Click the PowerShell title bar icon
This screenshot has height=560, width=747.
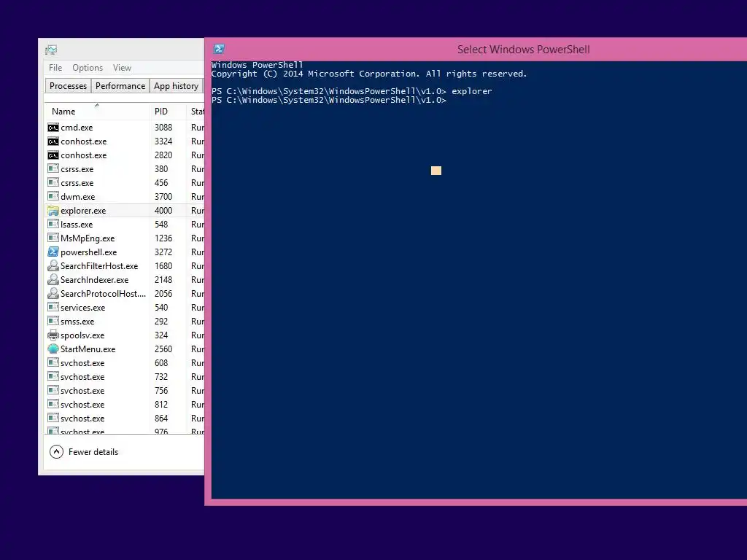click(219, 49)
